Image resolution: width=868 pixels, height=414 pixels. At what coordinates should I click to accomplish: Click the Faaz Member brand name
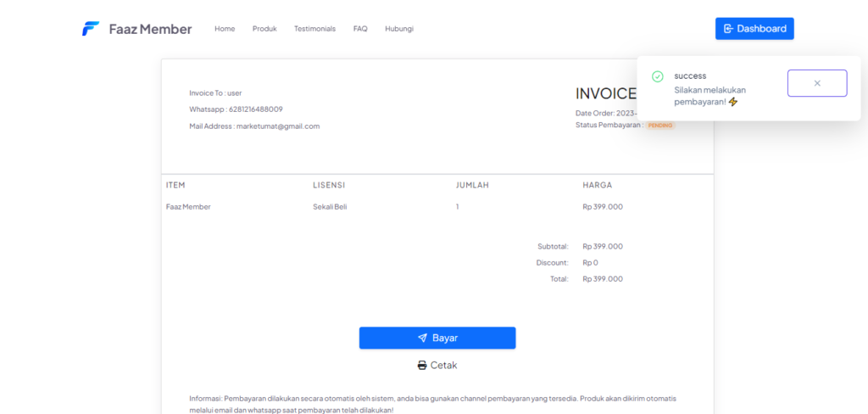coord(150,29)
